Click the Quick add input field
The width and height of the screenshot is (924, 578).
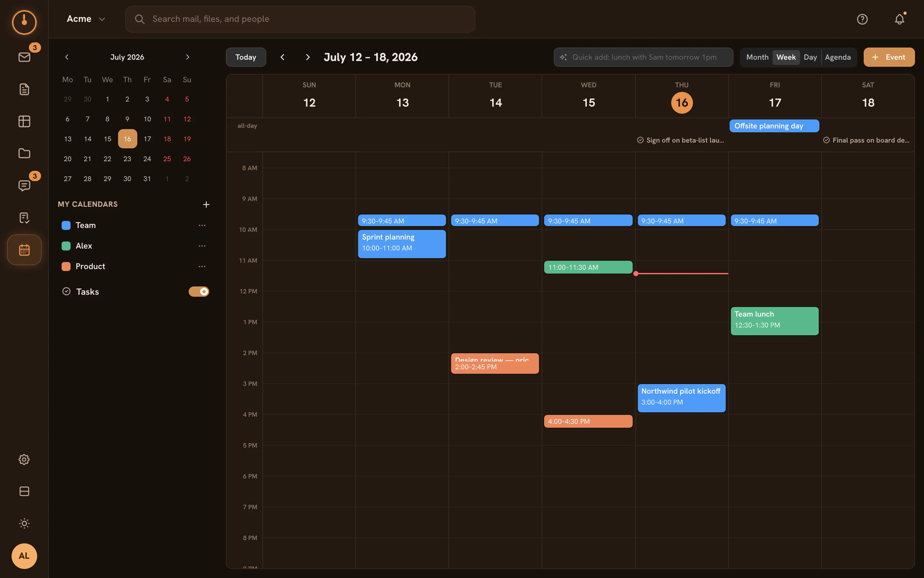point(643,57)
